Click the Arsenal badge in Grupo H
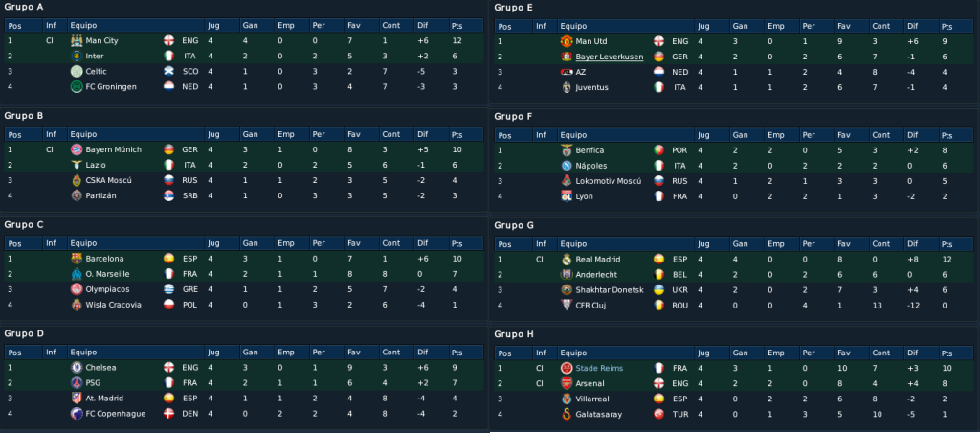 pos(567,383)
